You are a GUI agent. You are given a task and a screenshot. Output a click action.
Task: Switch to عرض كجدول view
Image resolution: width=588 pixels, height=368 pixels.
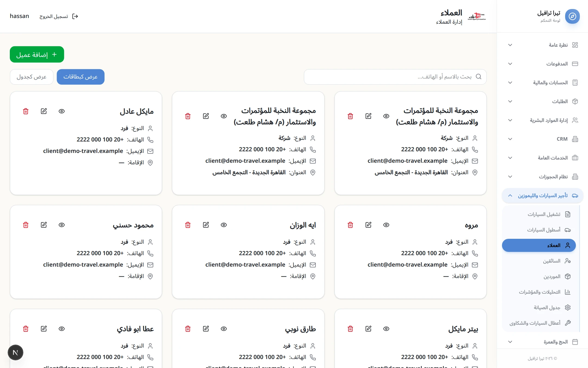click(x=32, y=77)
